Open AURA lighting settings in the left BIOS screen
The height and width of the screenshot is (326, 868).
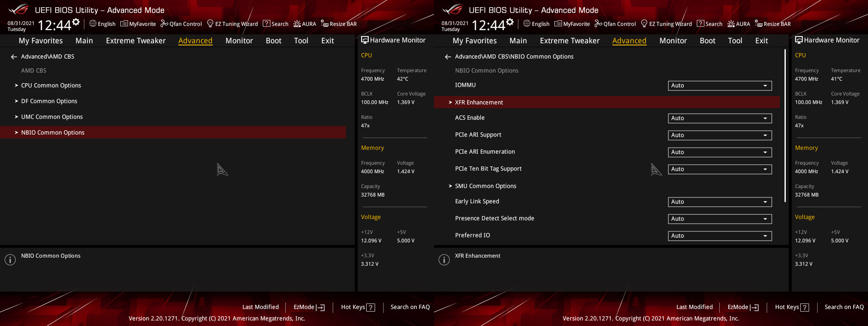(305, 24)
